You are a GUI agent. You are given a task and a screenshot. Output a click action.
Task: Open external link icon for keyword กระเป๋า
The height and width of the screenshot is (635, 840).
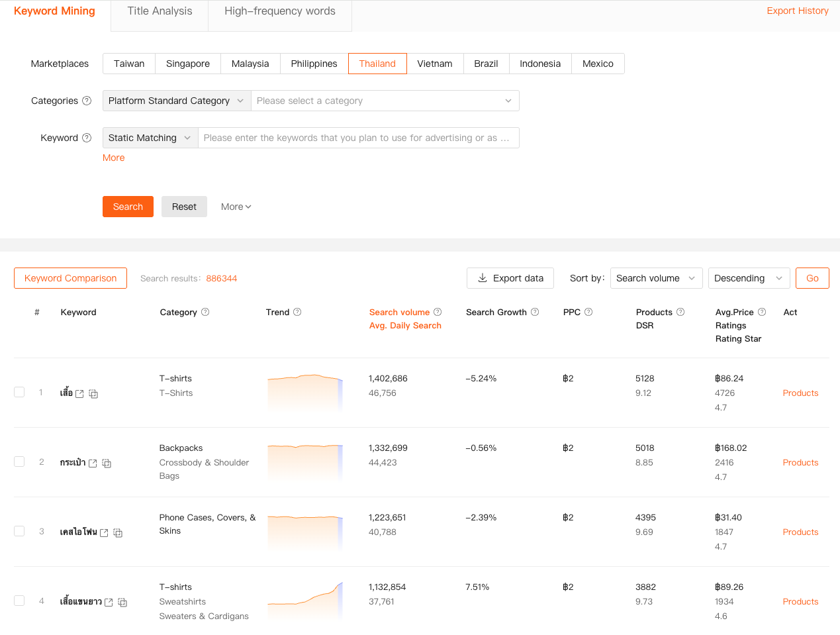tap(93, 464)
